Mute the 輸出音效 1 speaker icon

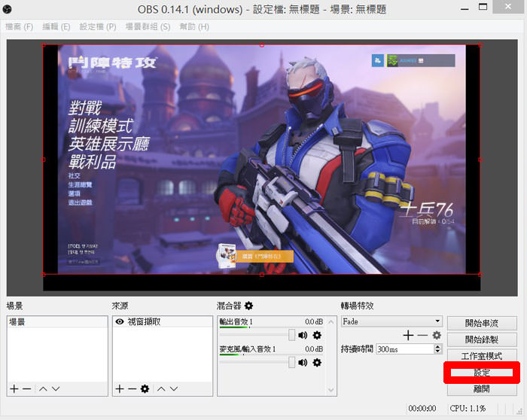(303, 335)
